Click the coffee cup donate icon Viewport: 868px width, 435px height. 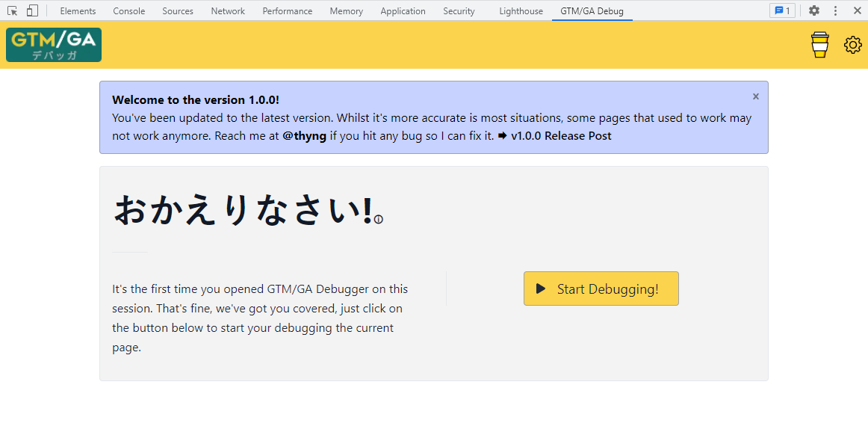[819, 45]
